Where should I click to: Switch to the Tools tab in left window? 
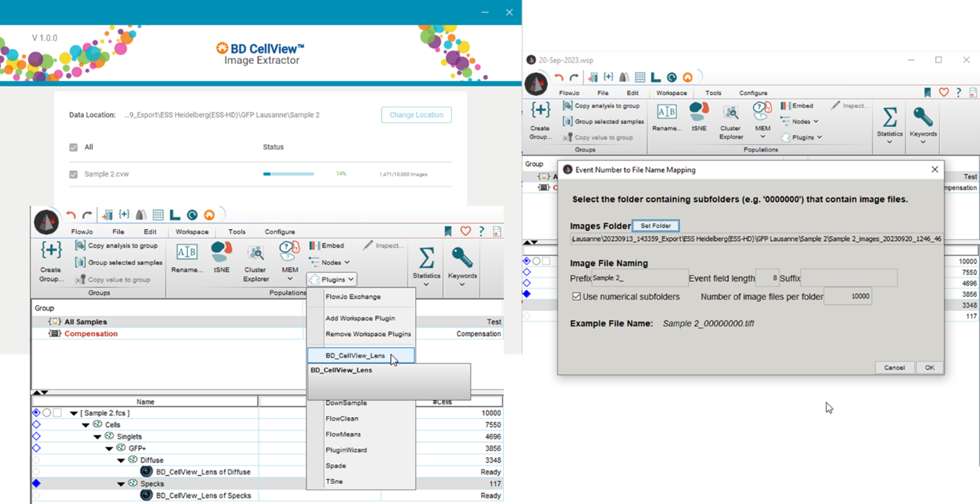[x=237, y=232]
